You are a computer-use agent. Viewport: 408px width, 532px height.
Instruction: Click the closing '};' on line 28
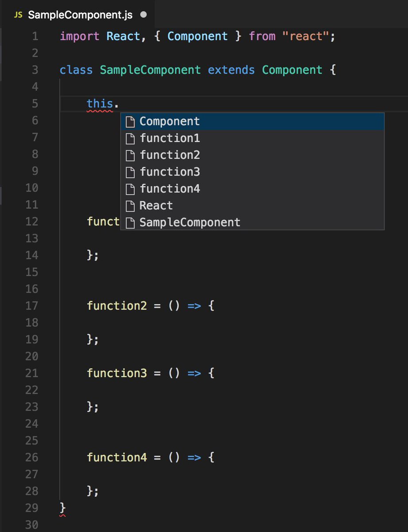coord(93,491)
